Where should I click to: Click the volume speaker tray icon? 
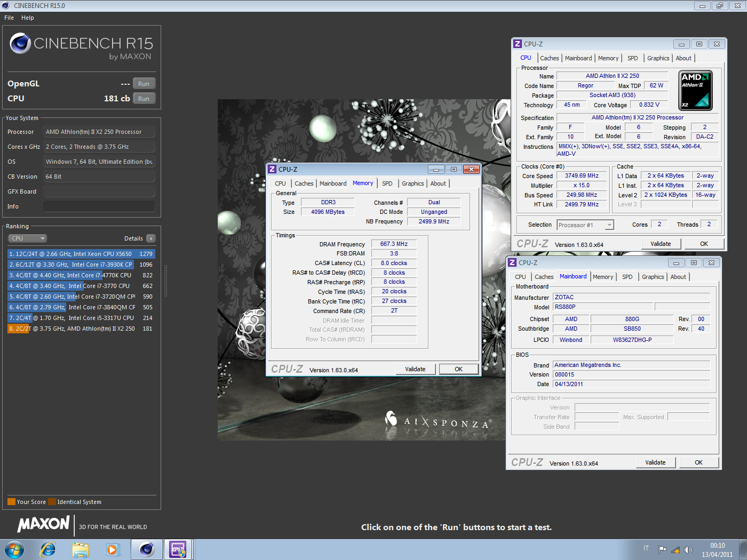tap(688, 550)
